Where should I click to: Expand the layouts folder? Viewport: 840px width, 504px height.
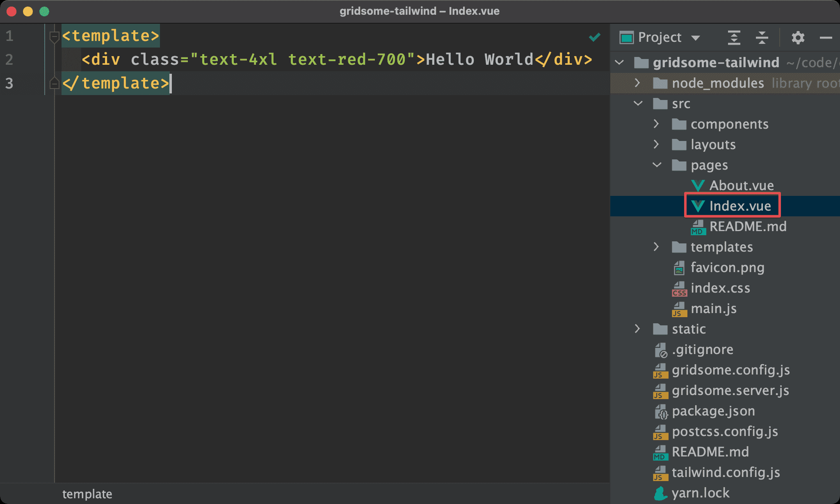tap(656, 144)
